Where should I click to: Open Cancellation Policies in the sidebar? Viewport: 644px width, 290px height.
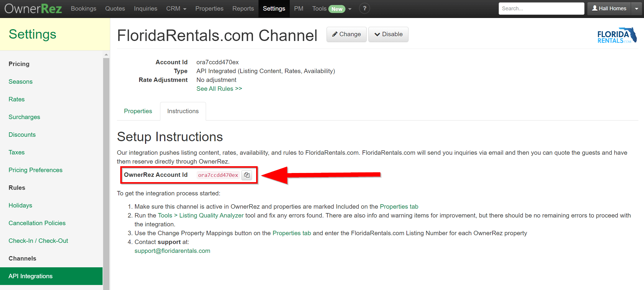tap(37, 223)
